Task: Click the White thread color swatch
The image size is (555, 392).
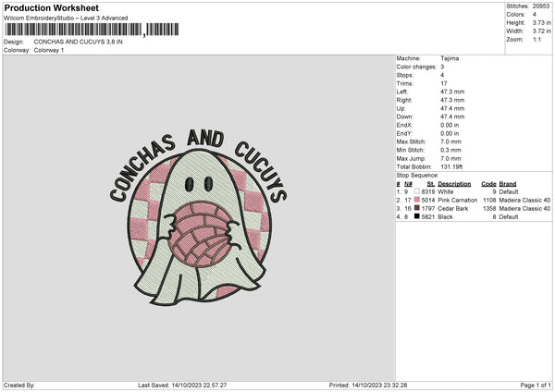Action: point(417,191)
